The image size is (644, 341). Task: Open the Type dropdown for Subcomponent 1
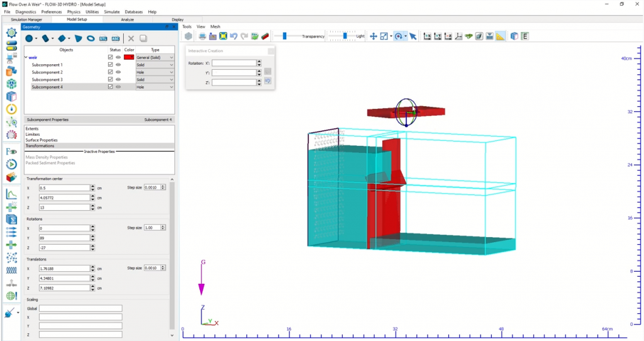[x=155, y=65]
